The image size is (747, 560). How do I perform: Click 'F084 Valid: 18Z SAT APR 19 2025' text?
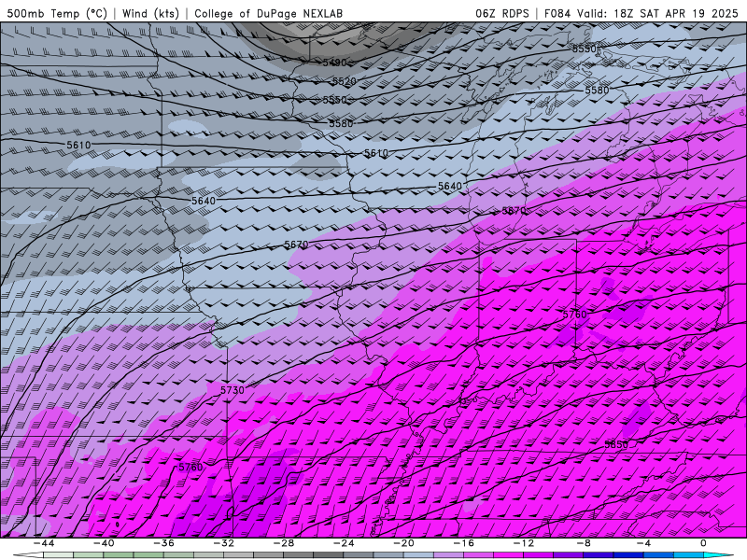(642, 13)
